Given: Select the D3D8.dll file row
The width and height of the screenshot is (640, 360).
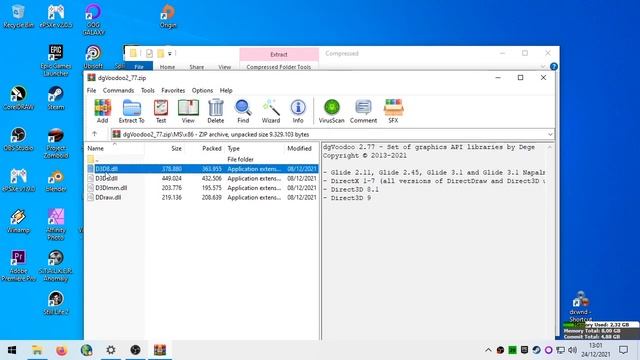Looking at the screenshot, I should pos(202,169).
